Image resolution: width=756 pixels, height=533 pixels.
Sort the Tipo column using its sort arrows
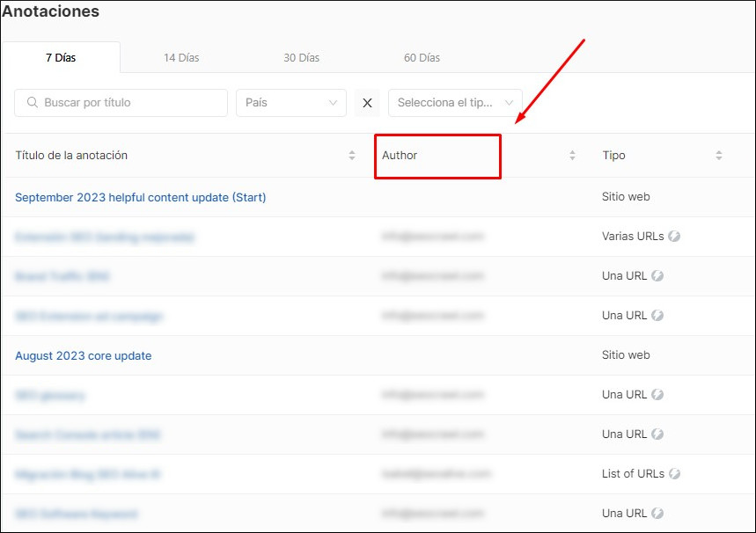click(718, 155)
